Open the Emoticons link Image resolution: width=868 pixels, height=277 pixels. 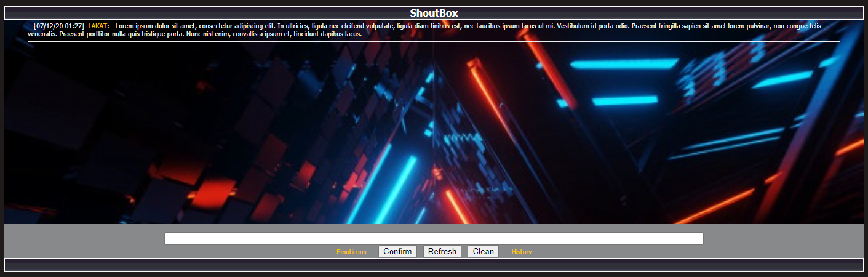click(351, 252)
